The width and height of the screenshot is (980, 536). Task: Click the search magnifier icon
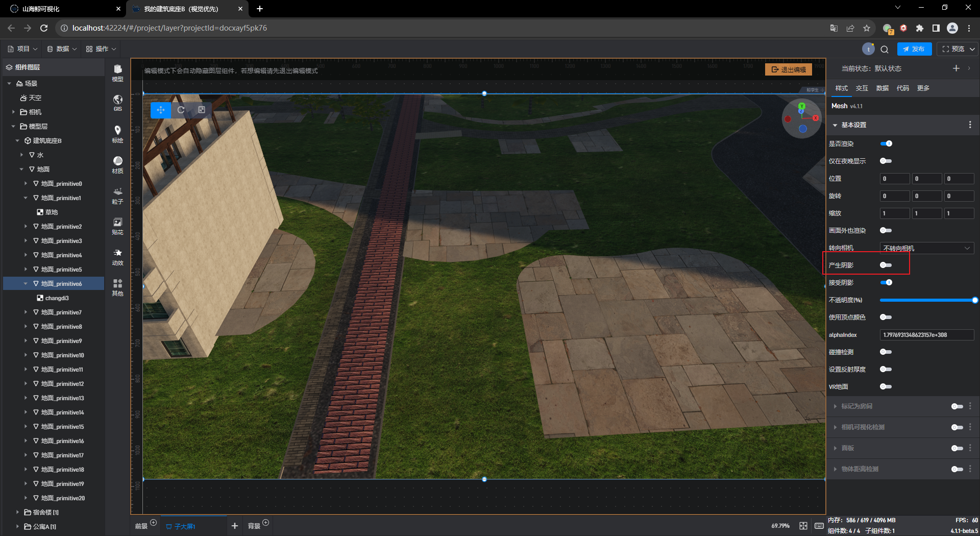point(885,49)
